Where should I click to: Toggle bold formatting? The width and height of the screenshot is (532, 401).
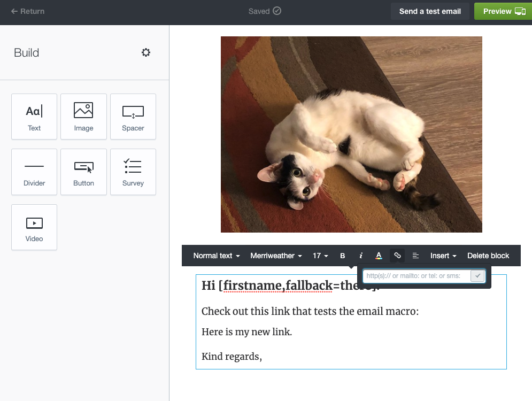point(343,256)
